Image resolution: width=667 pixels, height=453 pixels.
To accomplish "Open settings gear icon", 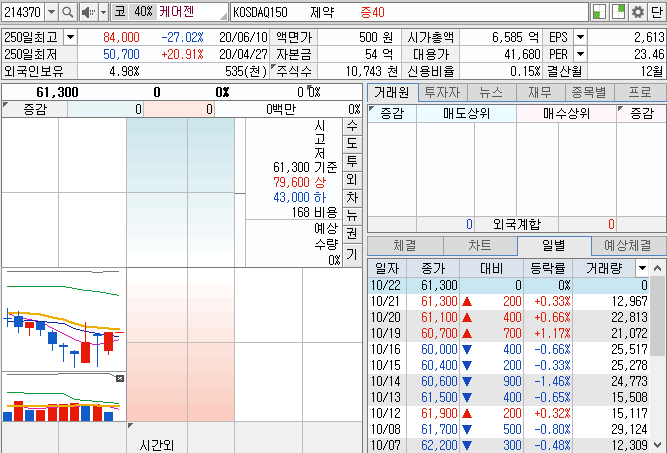I will 637,12.
